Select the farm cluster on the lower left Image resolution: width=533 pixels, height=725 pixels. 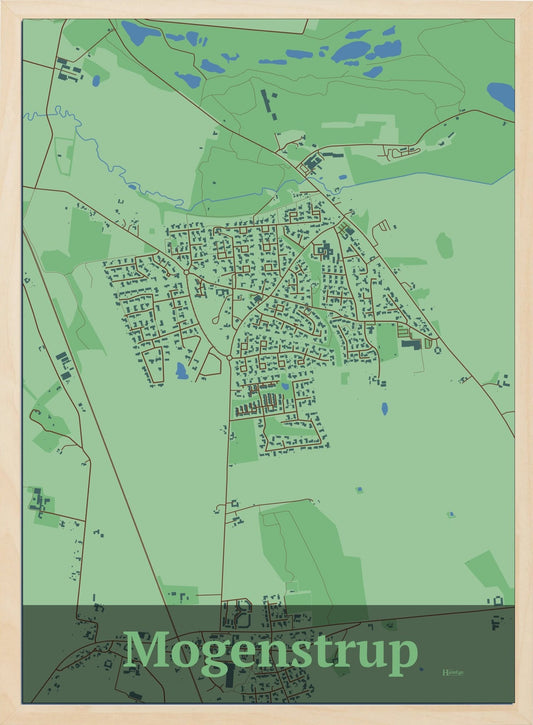(x=40, y=501)
